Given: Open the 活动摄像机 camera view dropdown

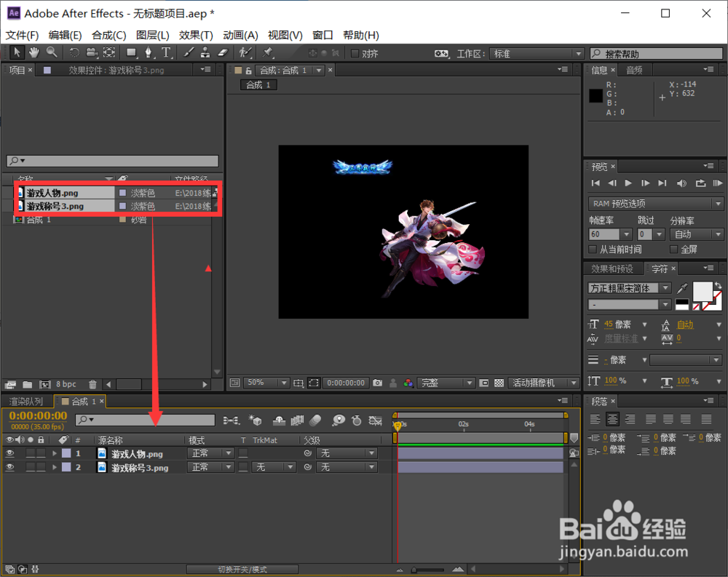Looking at the screenshot, I should point(544,383).
